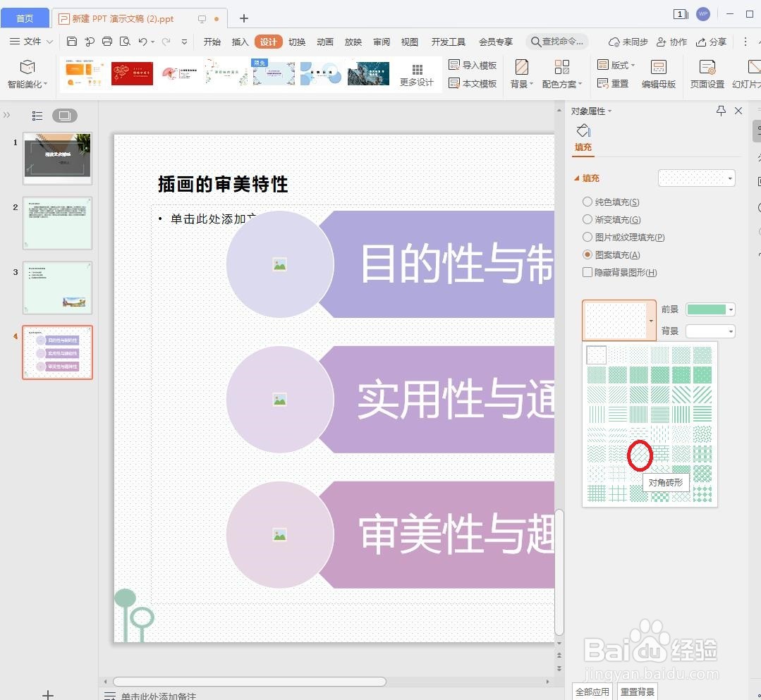The width and height of the screenshot is (761, 700).
Task: Pick the green foreground color swatch
Action: (x=708, y=309)
